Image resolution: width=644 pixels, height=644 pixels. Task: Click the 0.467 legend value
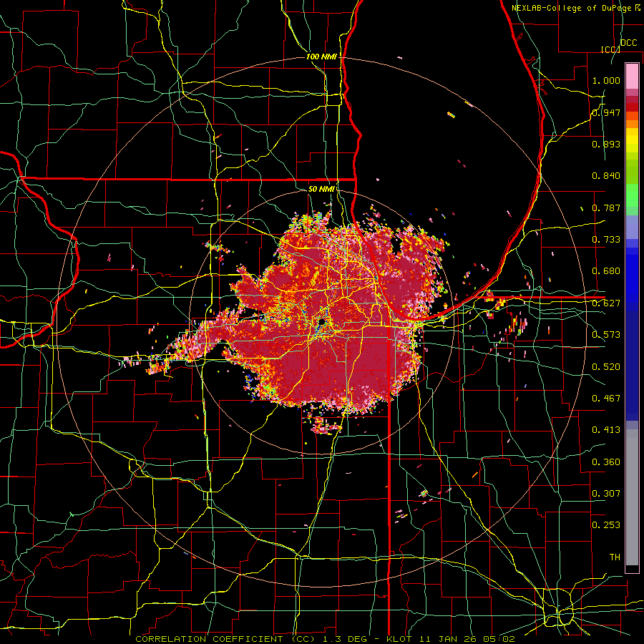point(606,399)
